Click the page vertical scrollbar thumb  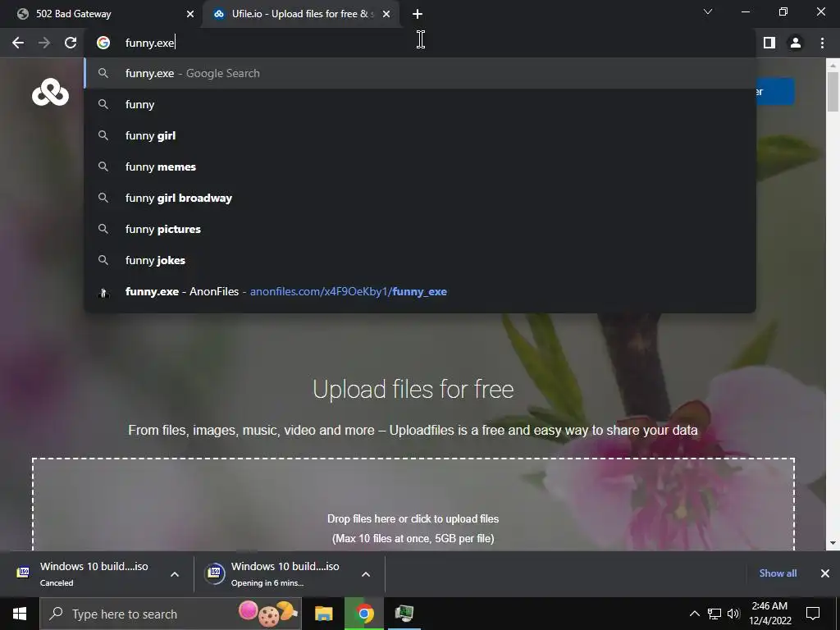(833, 92)
